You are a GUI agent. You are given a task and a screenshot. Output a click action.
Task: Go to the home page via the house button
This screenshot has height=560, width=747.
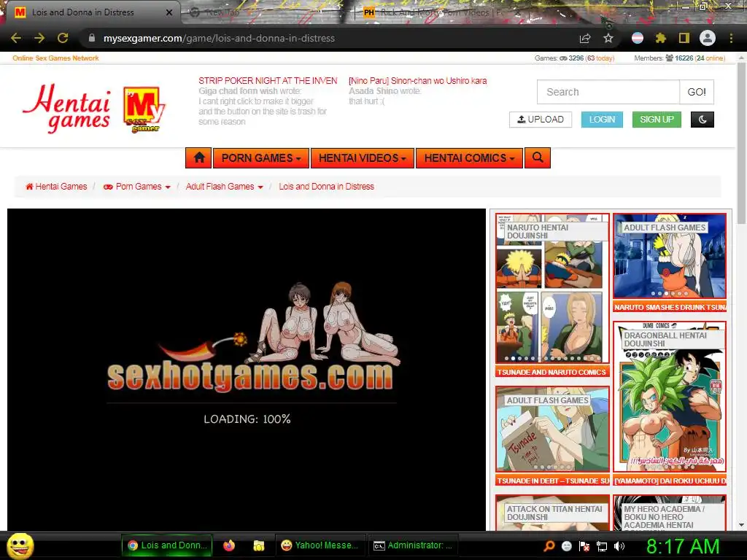click(198, 157)
